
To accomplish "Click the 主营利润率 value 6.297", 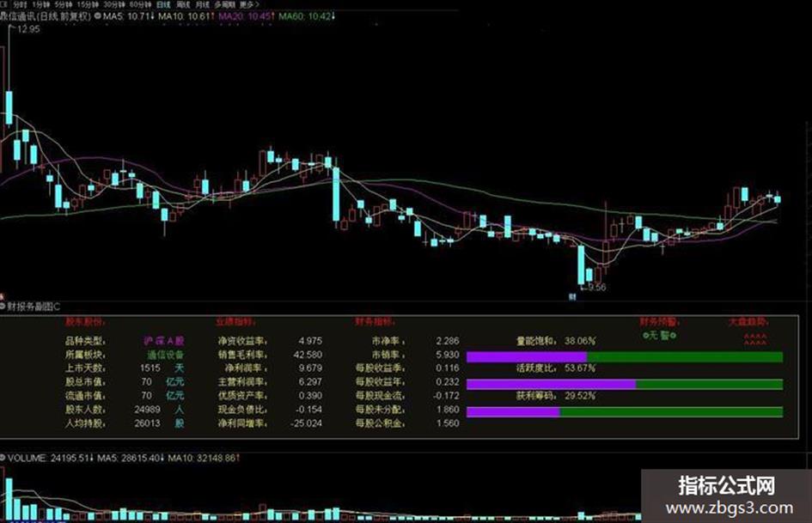I will coord(310,381).
